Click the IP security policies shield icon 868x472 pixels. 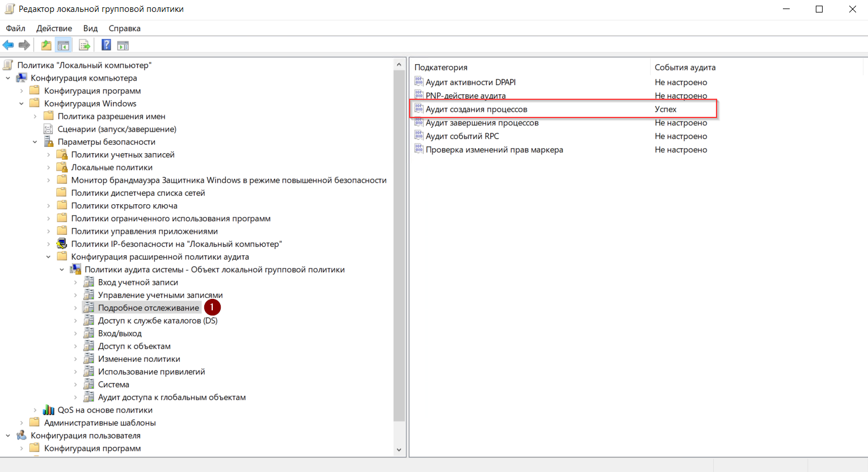(x=62, y=244)
